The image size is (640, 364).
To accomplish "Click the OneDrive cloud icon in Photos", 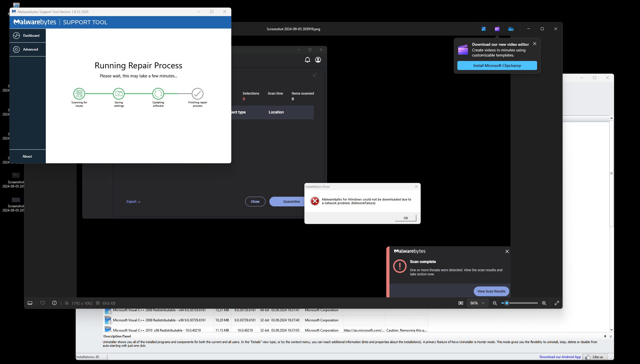I will point(511,29).
